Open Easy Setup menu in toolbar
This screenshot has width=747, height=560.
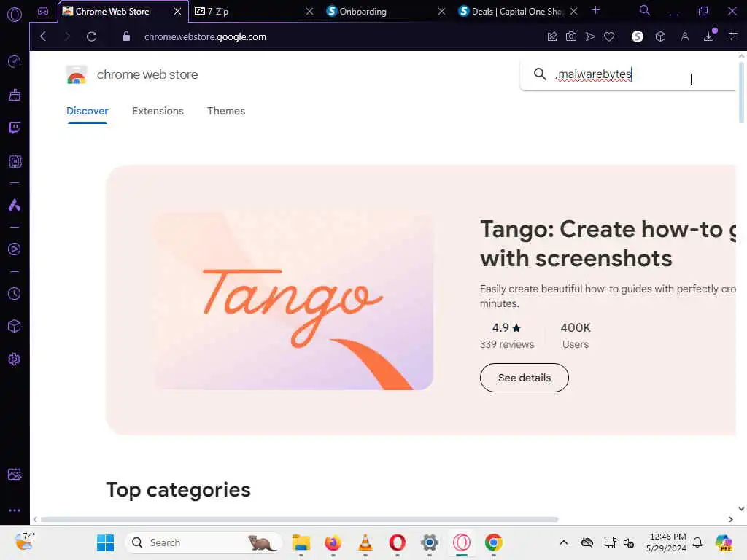click(733, 36)
